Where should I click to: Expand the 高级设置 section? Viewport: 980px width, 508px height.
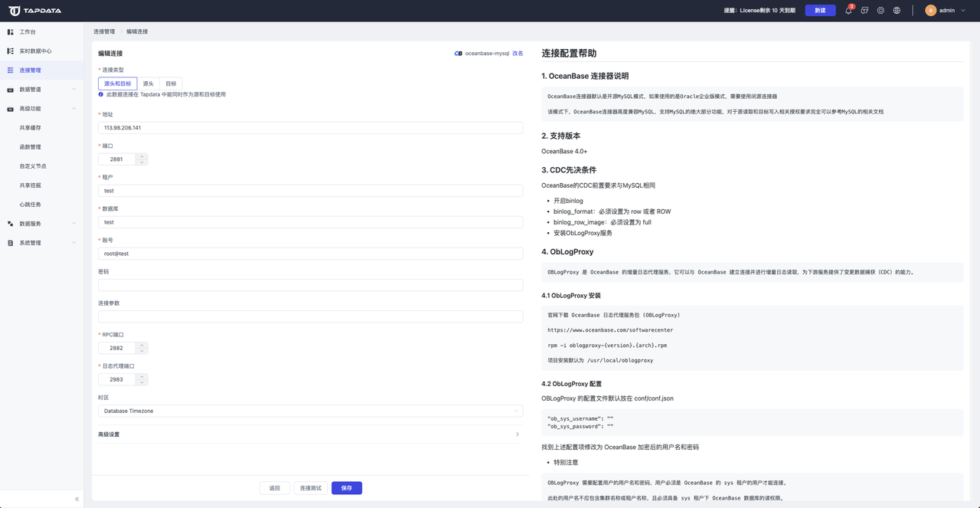[311, 434]
